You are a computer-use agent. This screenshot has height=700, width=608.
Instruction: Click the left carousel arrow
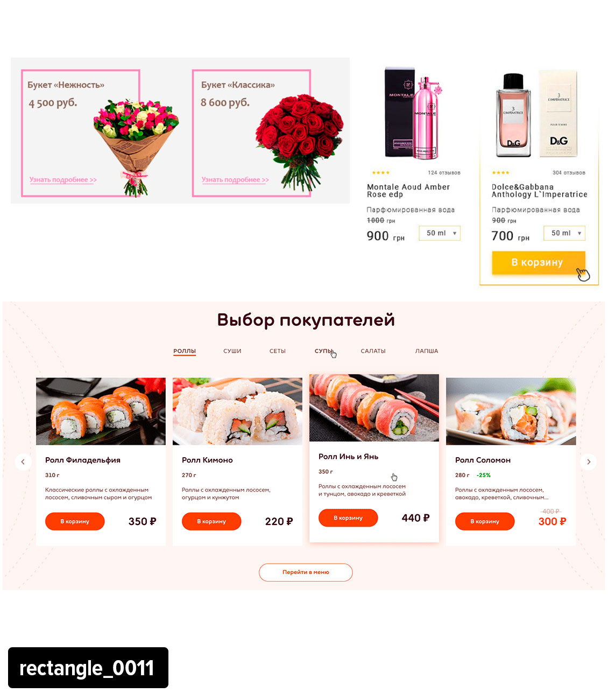point(23,462)
